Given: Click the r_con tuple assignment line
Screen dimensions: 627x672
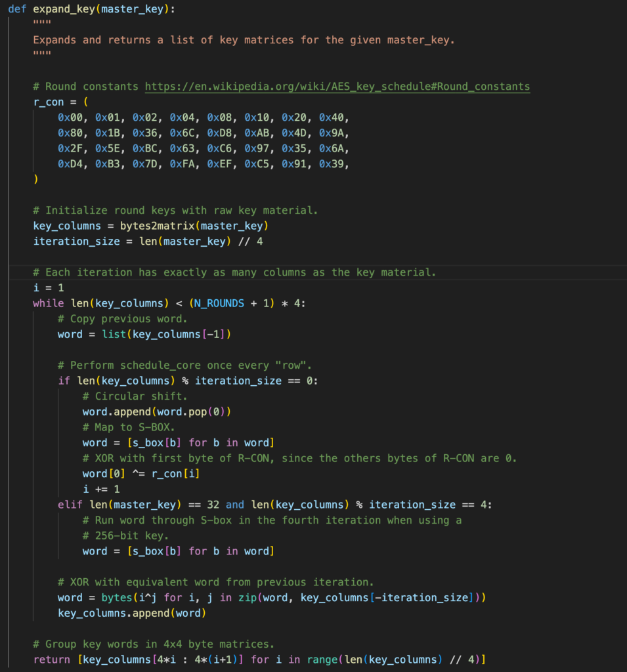Looking at the screenshot, I should (x=60, y=102).
